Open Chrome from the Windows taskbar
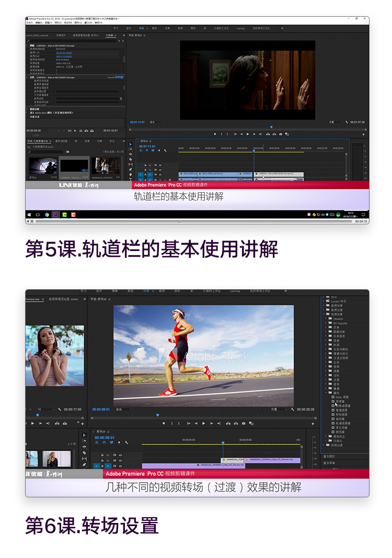This screenshot has height=558, width=392. coord(47,214)
